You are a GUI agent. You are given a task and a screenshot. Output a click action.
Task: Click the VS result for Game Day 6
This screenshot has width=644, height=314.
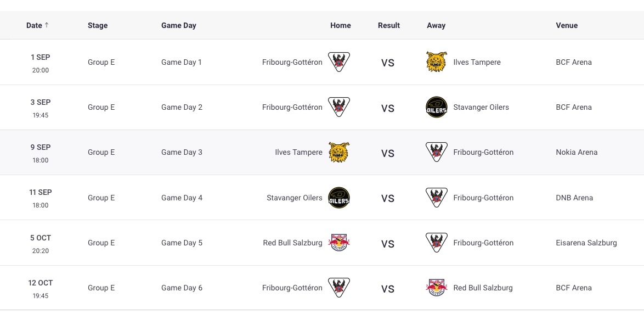[x=388, y=289]
